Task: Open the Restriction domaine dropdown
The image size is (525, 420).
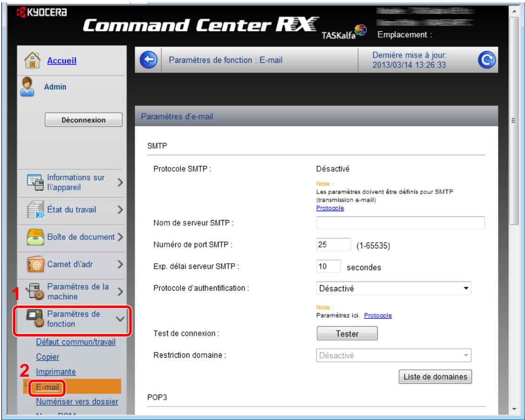Action: pyautogui.click(x=393, y=356)
